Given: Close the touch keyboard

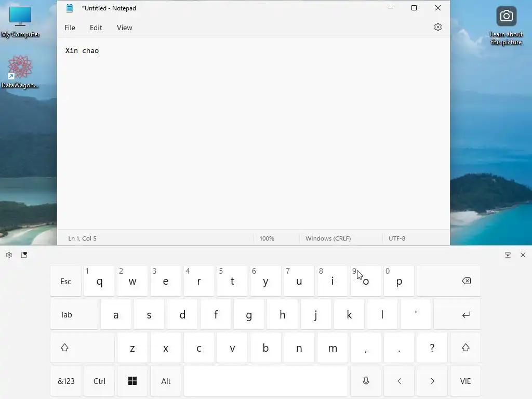Looking at the screenshot, I should pyautogui.click(x=523, y=255).
